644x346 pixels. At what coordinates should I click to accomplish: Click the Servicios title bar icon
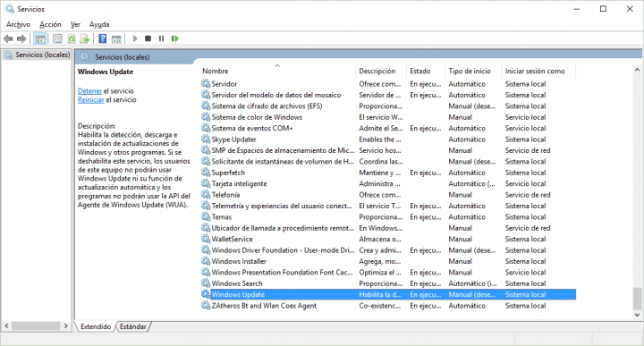10,9
